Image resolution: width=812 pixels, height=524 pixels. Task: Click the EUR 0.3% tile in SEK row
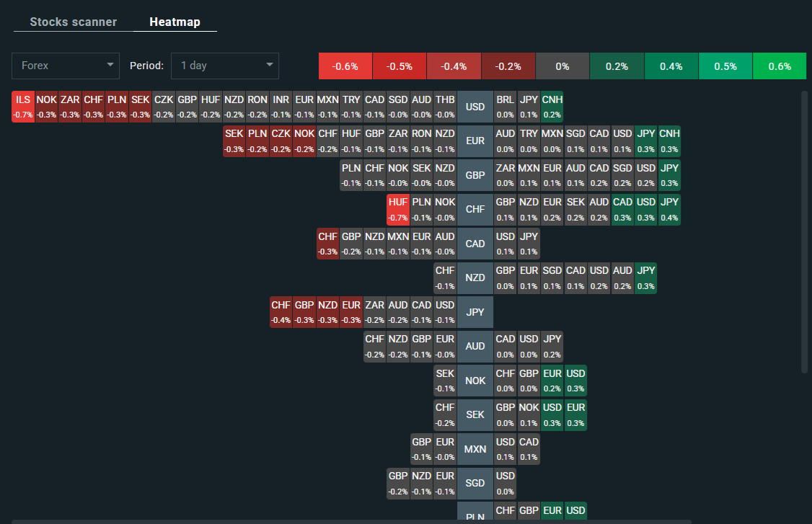point(575,414)
